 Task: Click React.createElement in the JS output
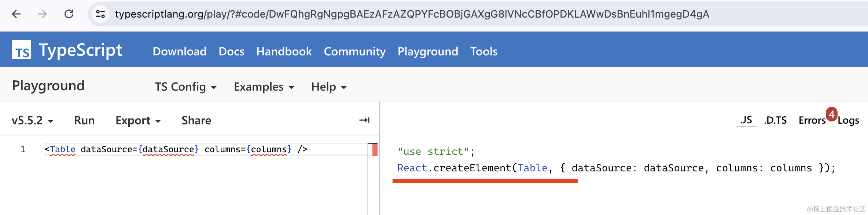point(455,168)
